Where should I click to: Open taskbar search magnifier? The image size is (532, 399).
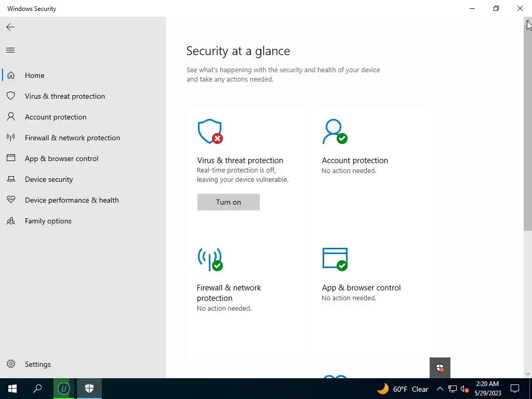click(37, 389)
